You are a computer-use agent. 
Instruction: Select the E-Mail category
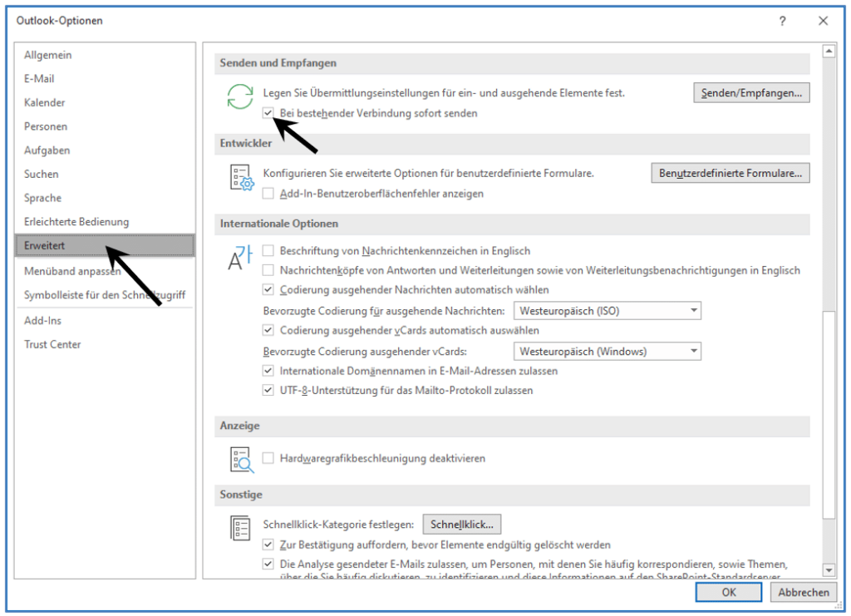(x=105, y=79)
